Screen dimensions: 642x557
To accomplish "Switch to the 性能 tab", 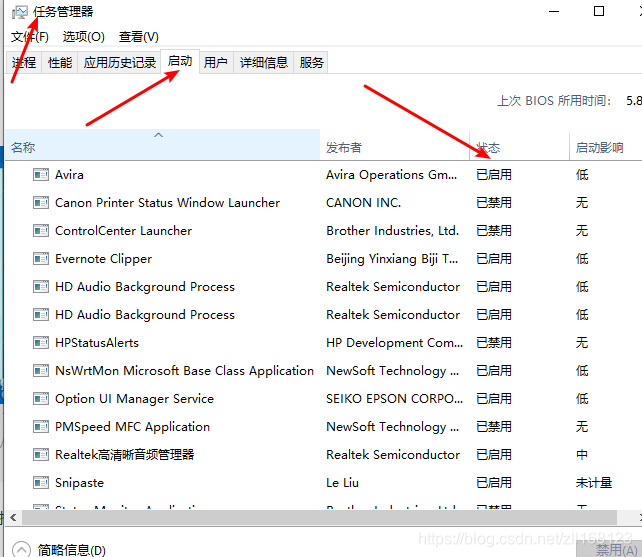I will point(60,63).
